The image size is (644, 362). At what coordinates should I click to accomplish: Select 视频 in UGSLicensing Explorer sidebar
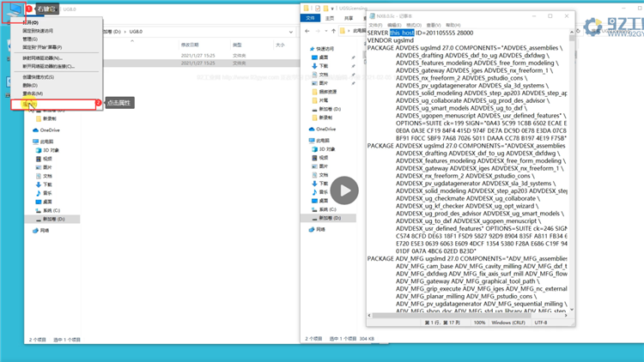coord(319,158)
